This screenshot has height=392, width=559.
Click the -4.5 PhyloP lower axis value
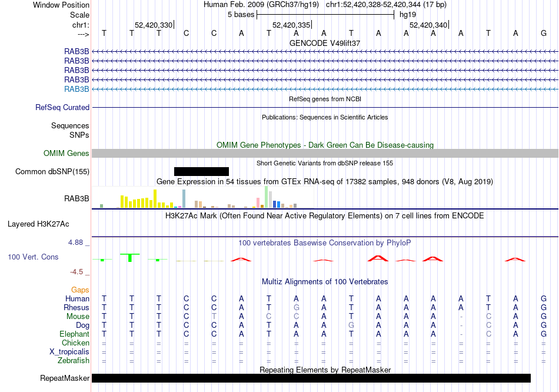coord(76,272)
